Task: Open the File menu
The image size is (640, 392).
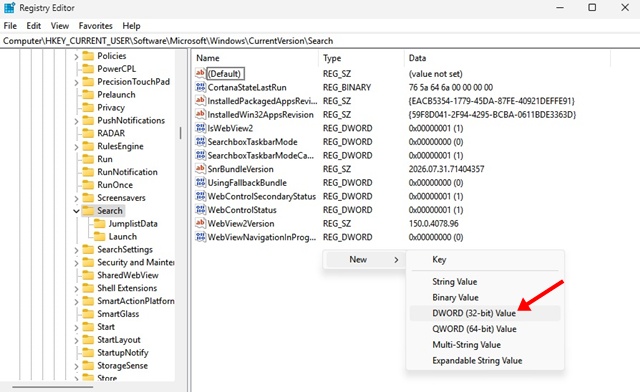Action: [10, 26]
